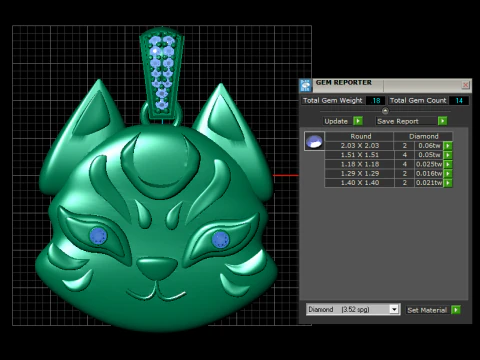Click green arrow for 1.40 X 1.40 row
Screen dimensions: 480x360
[448, 183]
